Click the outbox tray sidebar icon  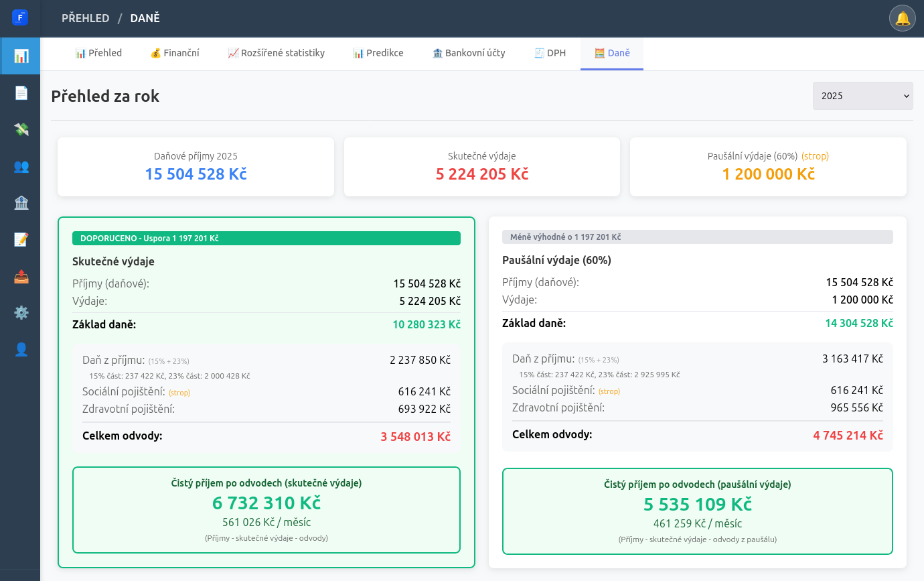tap(21, 276)
